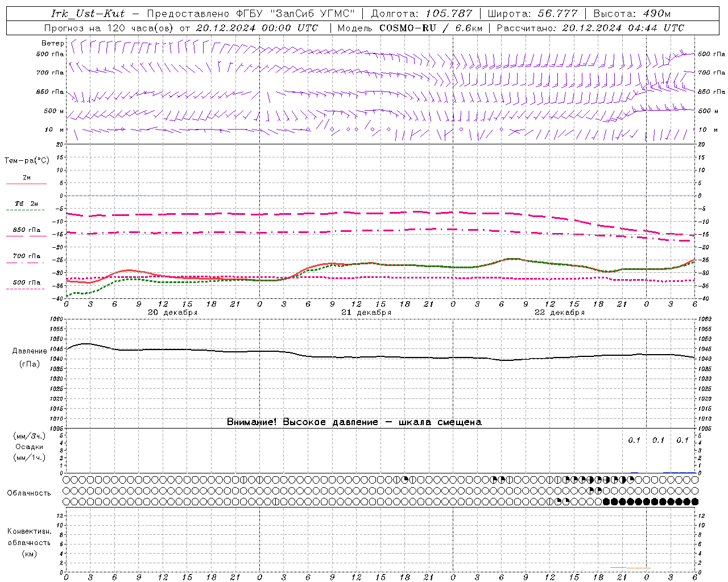Click the Ветер wind panel label
This screenshot has width=728, height=582.
pyautogui.click(x=53, y=43)
